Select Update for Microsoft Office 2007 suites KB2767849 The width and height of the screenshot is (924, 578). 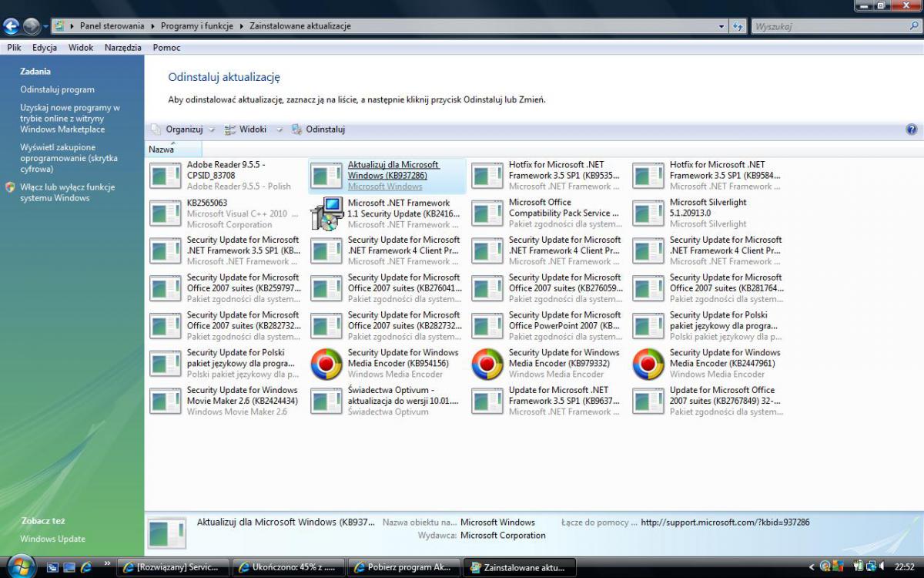(x=709, y=401)
